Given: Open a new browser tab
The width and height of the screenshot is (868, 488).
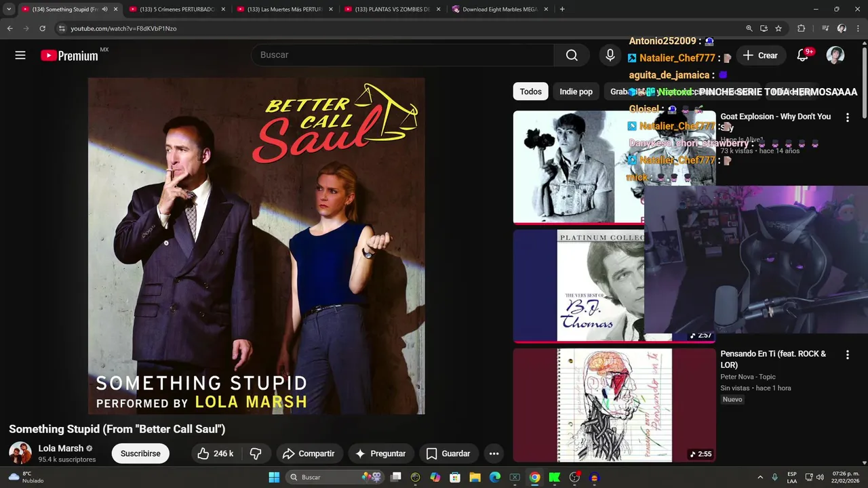Looking at the screenshot, I should [x=562, y=9].
